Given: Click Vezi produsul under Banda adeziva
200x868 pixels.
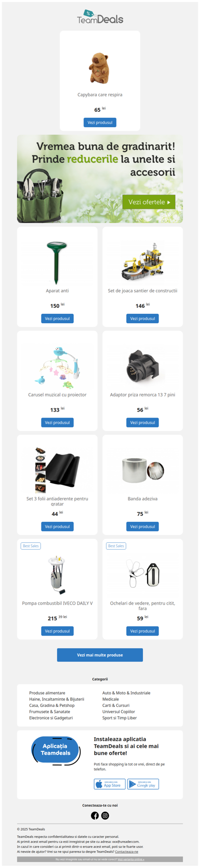Looking at the screenshot, I should [x=142, y=526].
